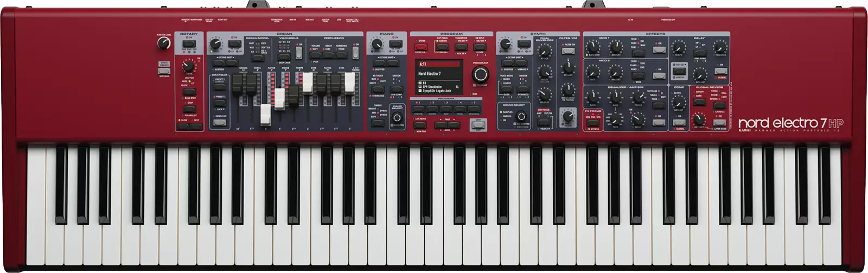Toggle the Rotary On button

pos(188,43)
